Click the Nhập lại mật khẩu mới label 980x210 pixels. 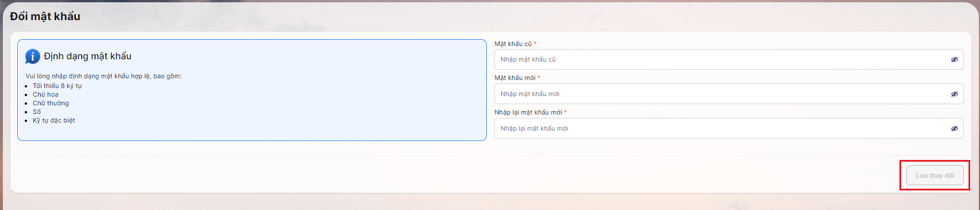528,113
